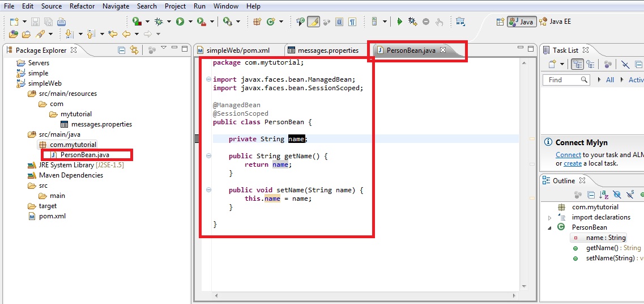Viewport: 644px width, 304px height.
Task: Open Package Explorer View Menu triangle
Action: [x=164, y=48]
